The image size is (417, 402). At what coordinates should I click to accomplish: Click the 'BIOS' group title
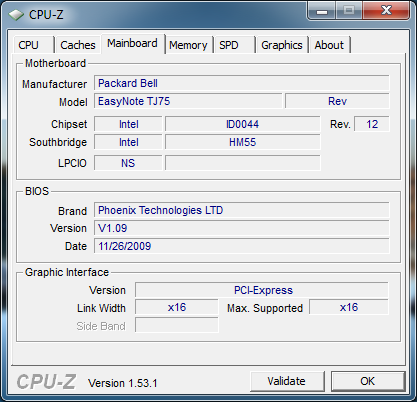tap(37, 191)
